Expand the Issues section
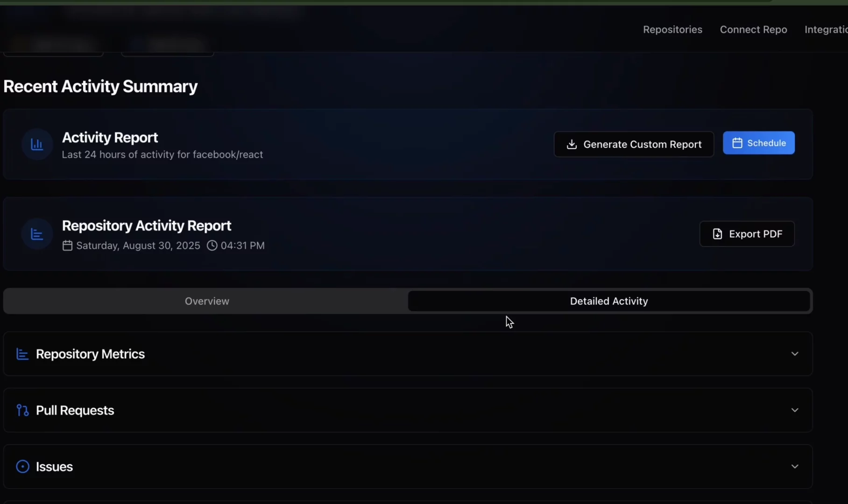 795,466
